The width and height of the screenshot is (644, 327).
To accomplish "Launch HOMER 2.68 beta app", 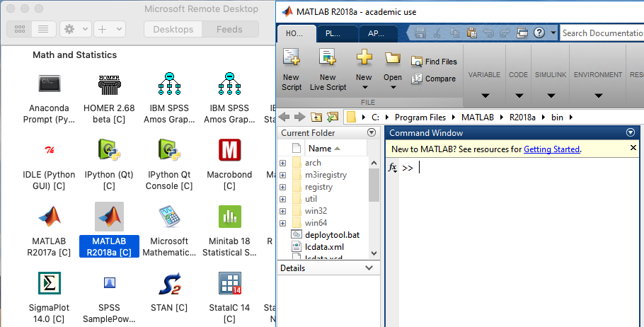I will (109, 84).
